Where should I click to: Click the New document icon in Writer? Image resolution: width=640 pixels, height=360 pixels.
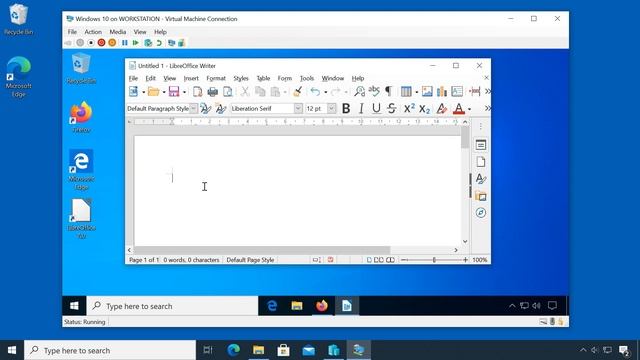point(133,91)
